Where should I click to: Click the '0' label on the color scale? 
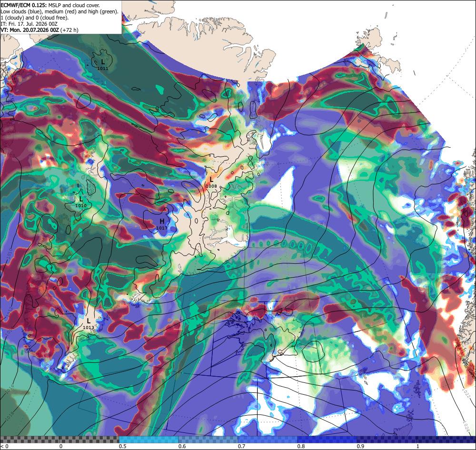(61, 446)
